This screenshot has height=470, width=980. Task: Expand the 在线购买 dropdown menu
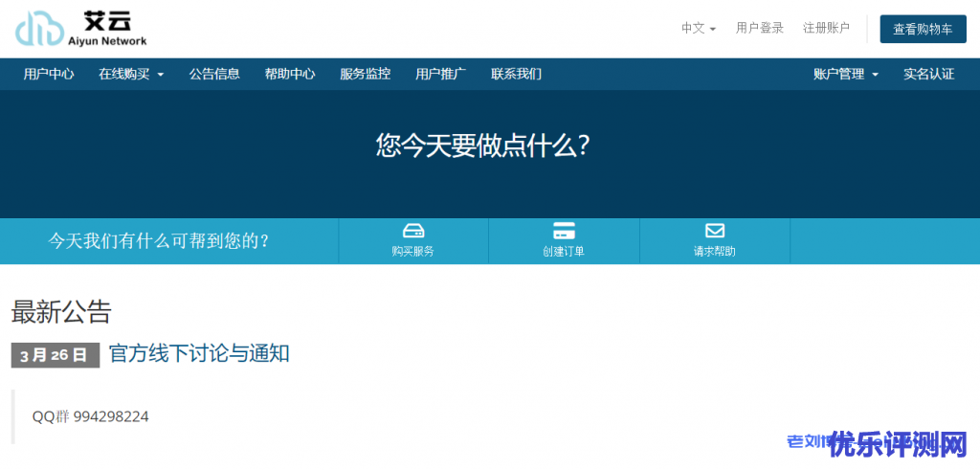131,74
